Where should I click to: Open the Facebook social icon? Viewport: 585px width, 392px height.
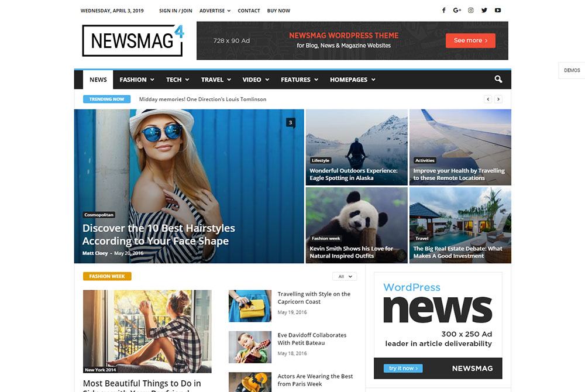pyautogui.click(x=443, y=11)
